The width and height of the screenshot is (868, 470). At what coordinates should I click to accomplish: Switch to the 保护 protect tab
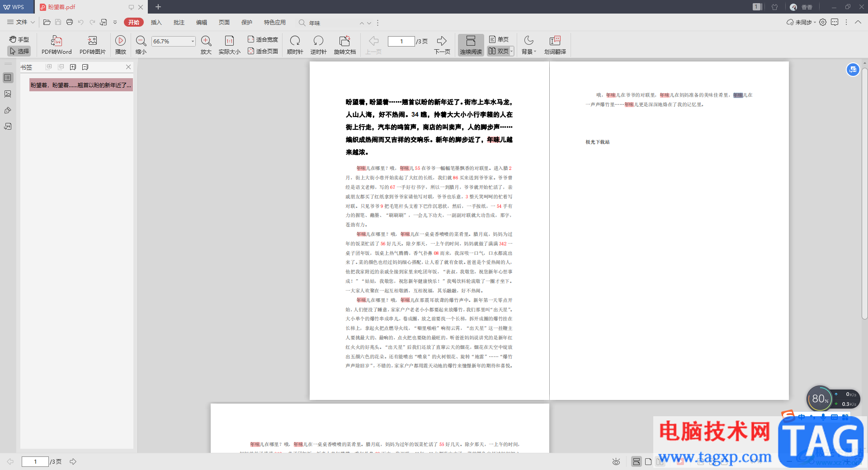tap(246, 22)
